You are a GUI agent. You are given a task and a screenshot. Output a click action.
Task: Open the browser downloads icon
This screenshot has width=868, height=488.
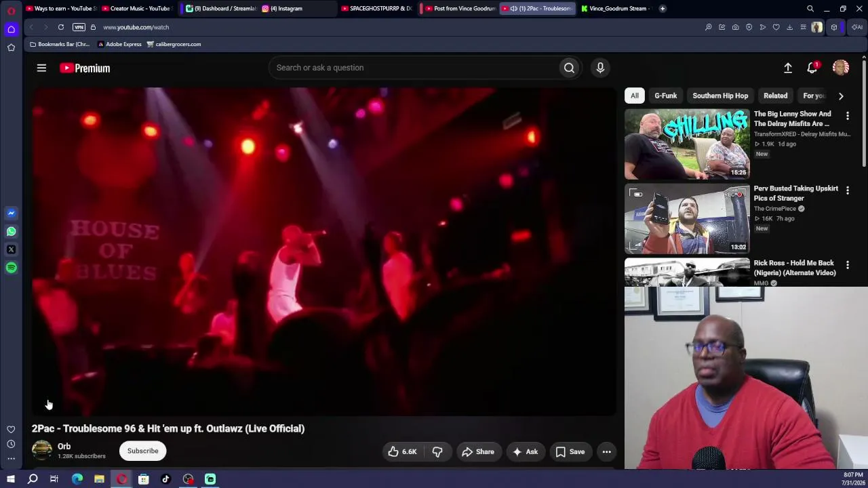pyautogui.click(x=789, y=27)
